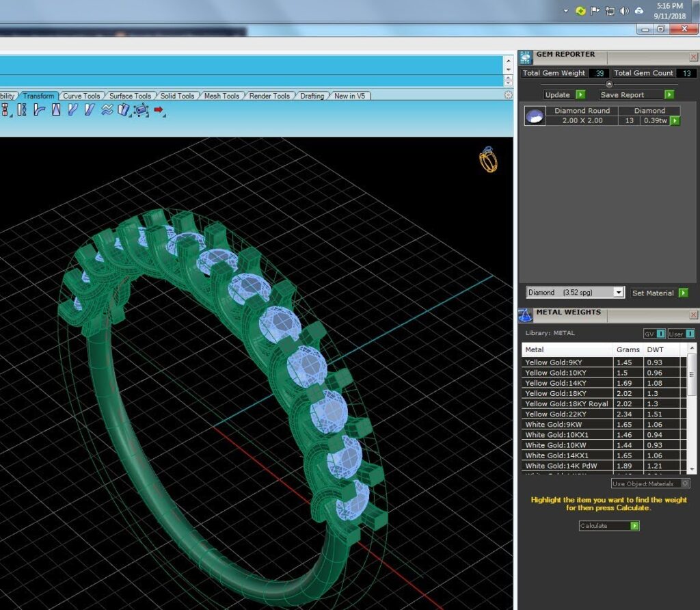The height and width of the screenshot is (610, 700).
Task: Click the cloud drive tray icon
Action: tap(639, 11)
